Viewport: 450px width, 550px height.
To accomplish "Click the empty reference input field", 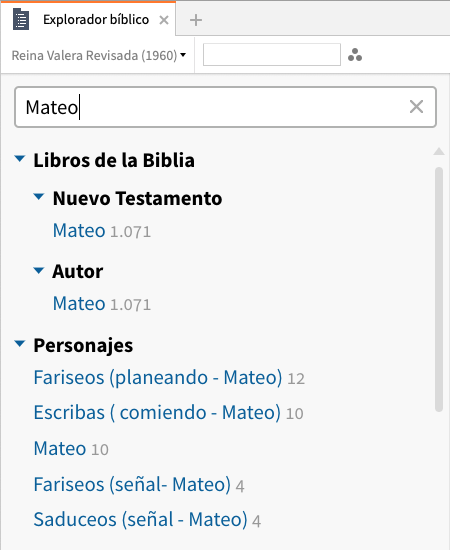I will pos(272,55).
